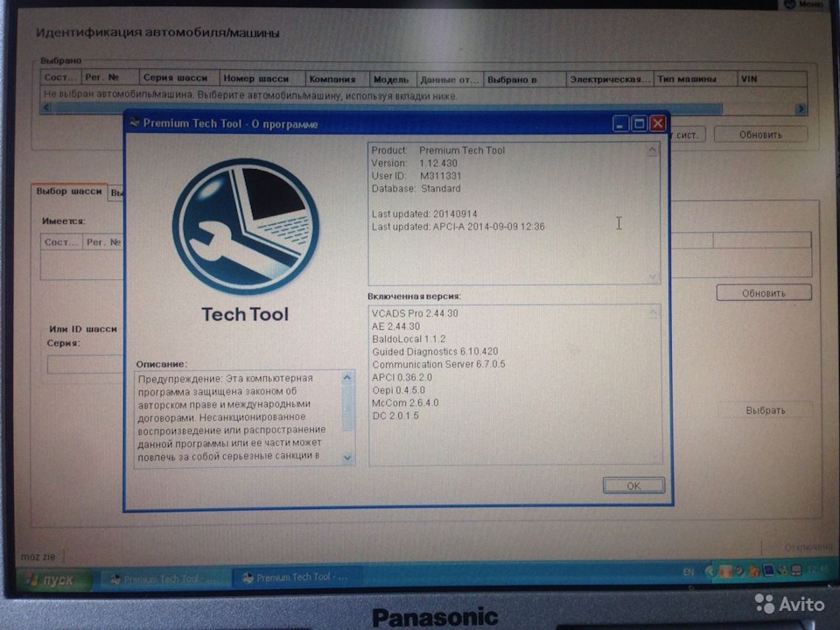Image resolution: width=840 pixels, height=630 pixels.
Task: Click the About dialog title bar icon
Action: tap(135, 123)
